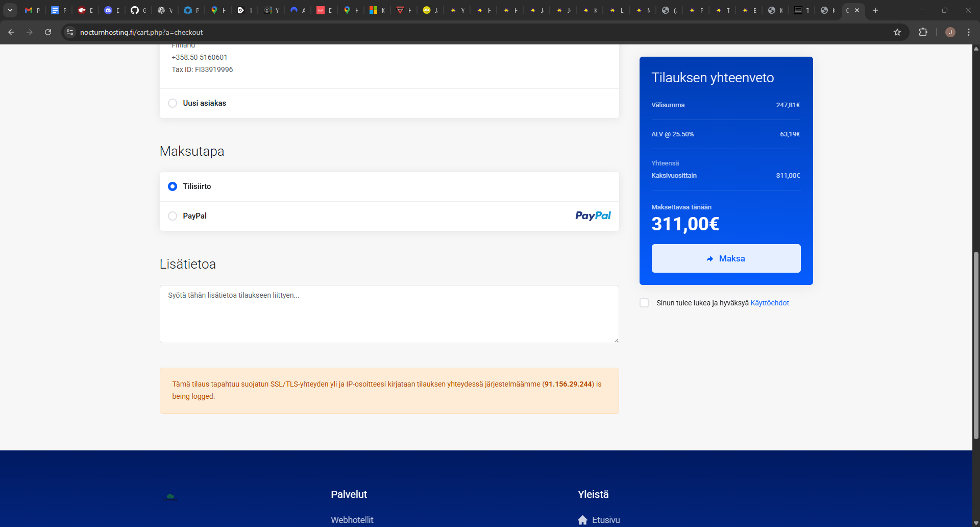Click the reload page icon

pos(48,32)
